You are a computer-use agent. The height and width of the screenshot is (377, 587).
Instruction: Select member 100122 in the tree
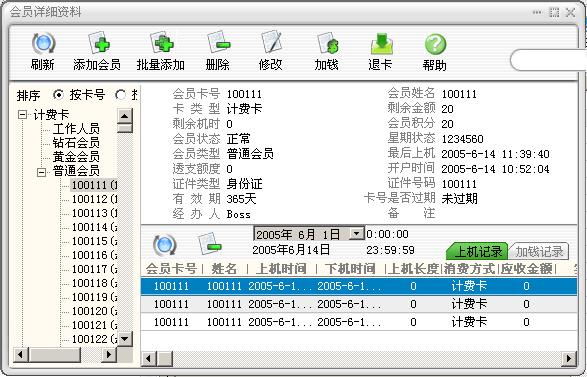pyautogui.click(x=94, y=339)
